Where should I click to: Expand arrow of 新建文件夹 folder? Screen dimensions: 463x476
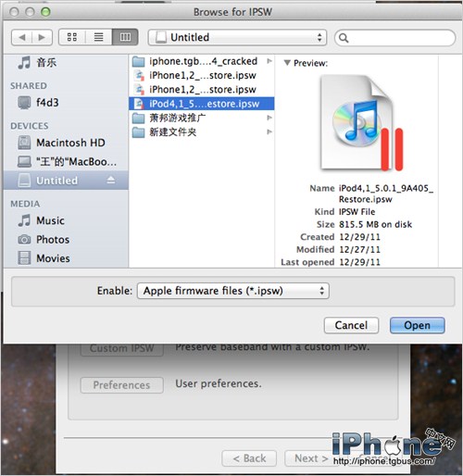pos(269,132)
